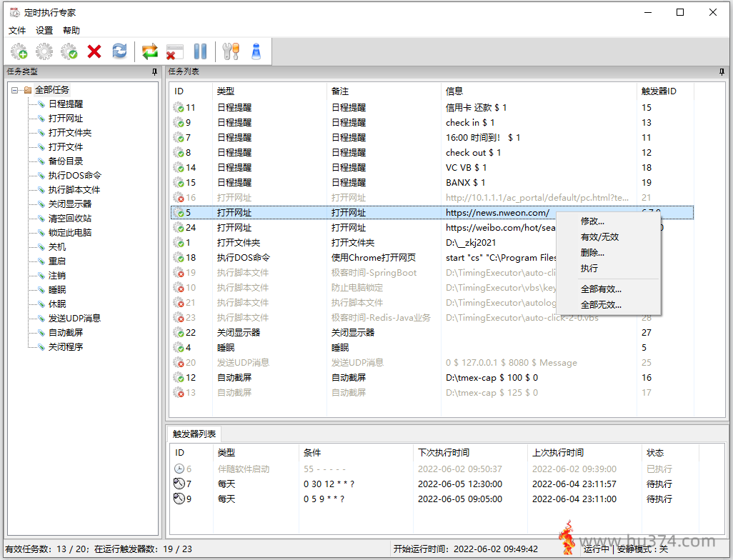Select 打开网址 in the task type tree

click(66, 119)
